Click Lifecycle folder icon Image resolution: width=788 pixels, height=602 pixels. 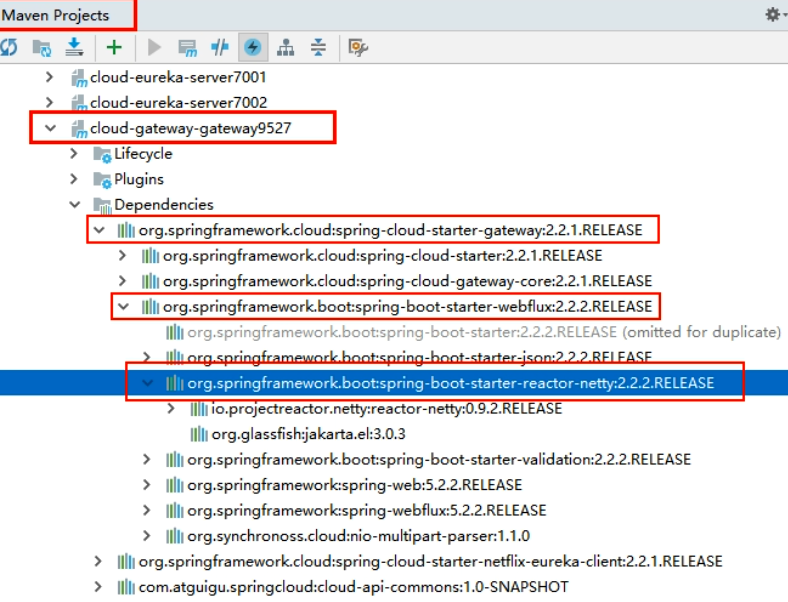pyautogui.click(x=102, y=154)
